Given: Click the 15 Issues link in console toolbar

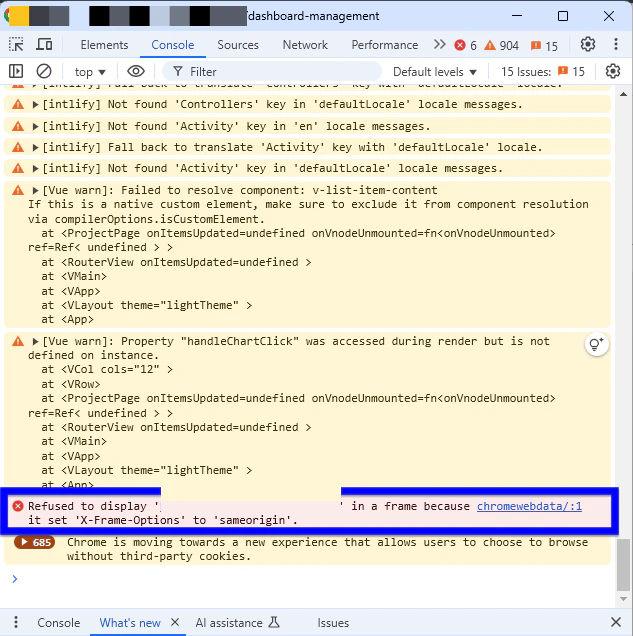Looking at the screenshot, I should coord(543,72).
